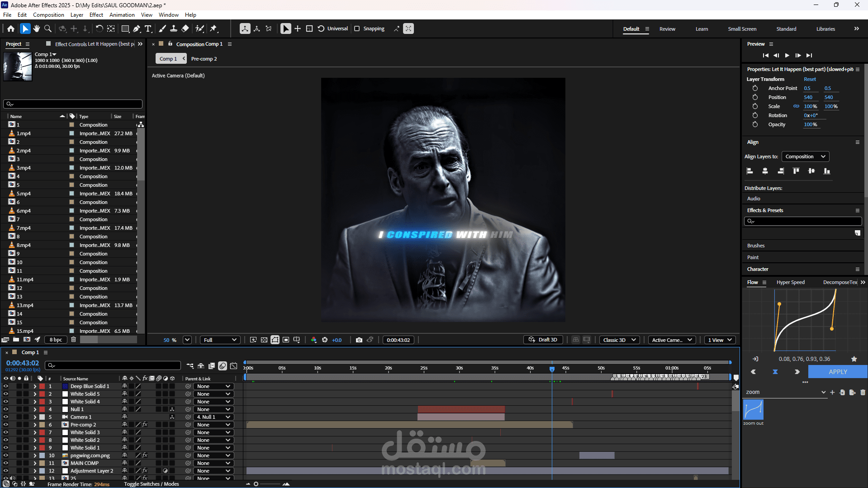Select the Rotation tool

pyautogui.click(x=99, y=28)
